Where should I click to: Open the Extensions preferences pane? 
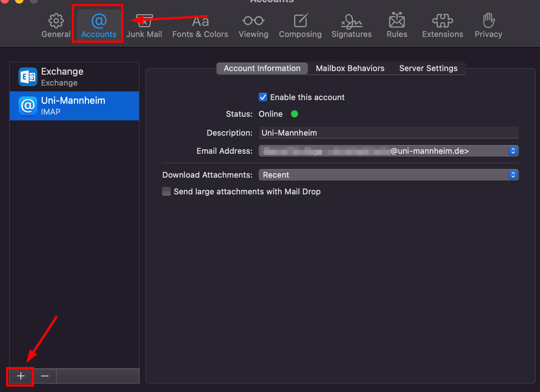(x=442, y=26)
